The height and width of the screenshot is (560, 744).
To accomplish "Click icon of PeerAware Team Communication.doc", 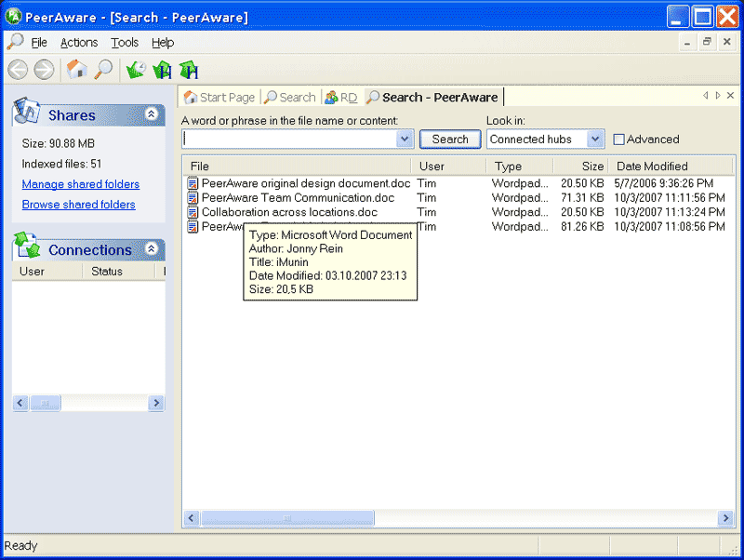I will click(x=193, y=198).
